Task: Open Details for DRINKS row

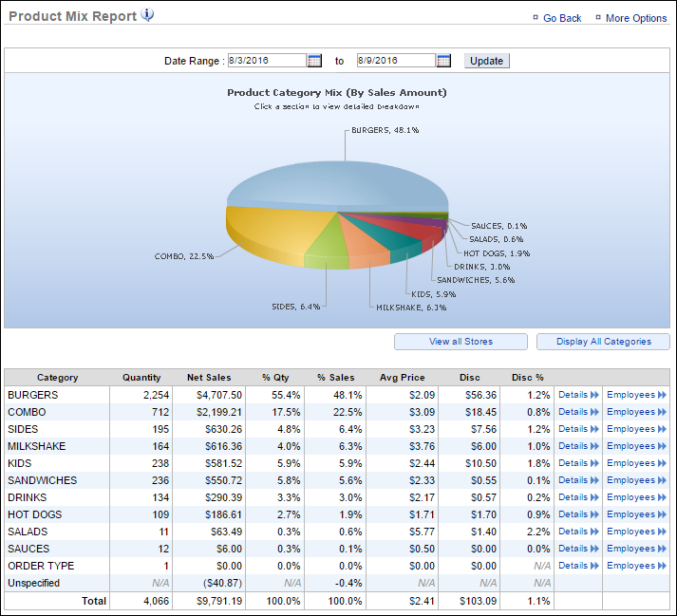Action: [578, 496]
